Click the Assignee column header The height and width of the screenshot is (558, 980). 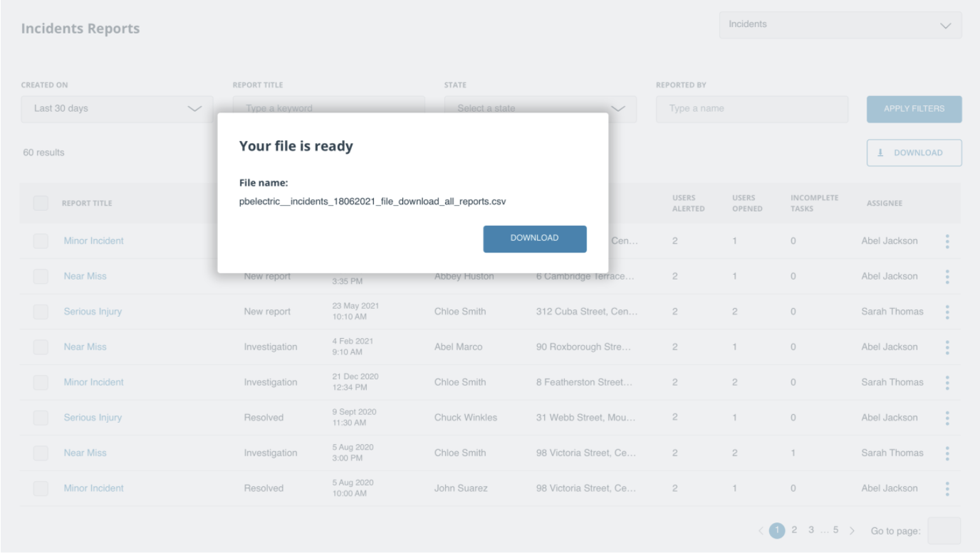pyautogui.click(x=885, y=204)
